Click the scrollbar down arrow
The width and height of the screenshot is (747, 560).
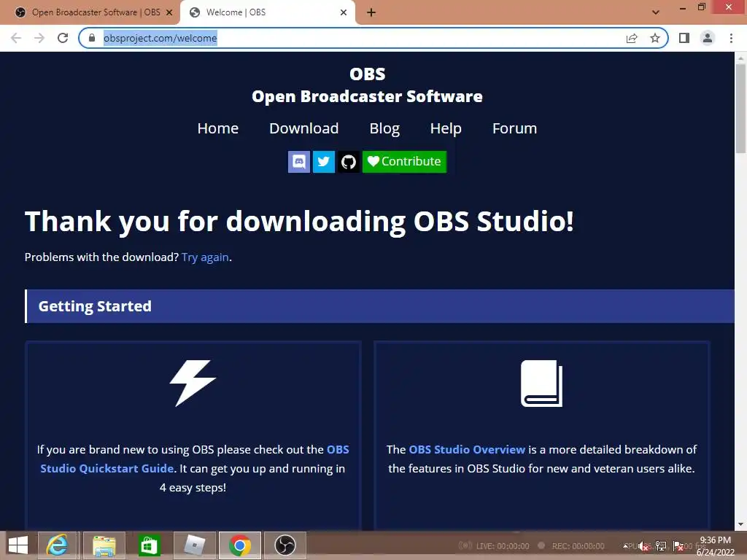[740, 524]
